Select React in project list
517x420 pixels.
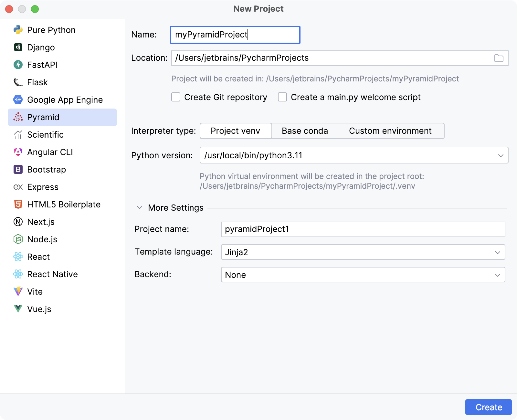point(62,257)
